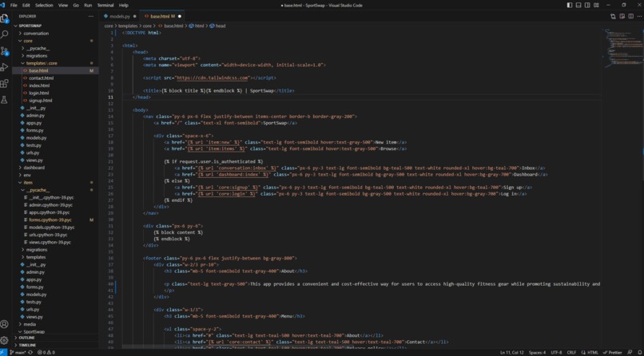Viewport: 644px width, 356px height.
Task: Open index.html in Explorer
Action: (x=39, y=85)
